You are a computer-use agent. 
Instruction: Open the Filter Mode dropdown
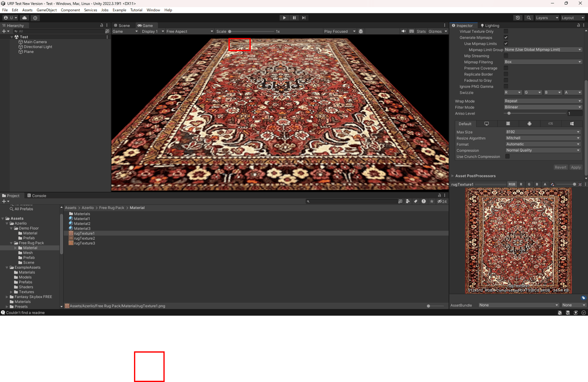click(543, 107)
